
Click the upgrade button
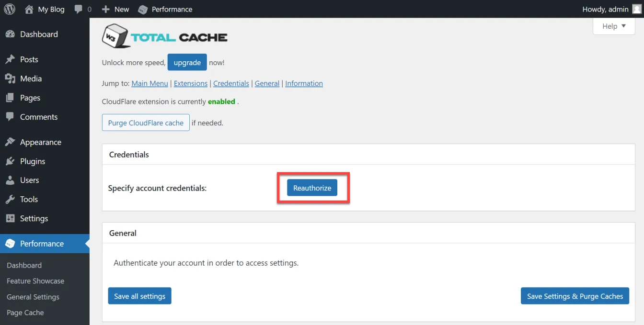[x=187, y=62]
